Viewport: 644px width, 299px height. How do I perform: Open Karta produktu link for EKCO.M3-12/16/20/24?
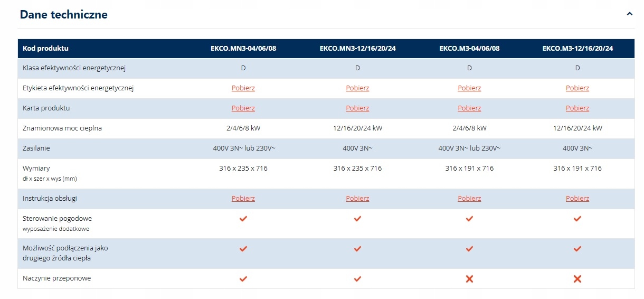point(577,108)
